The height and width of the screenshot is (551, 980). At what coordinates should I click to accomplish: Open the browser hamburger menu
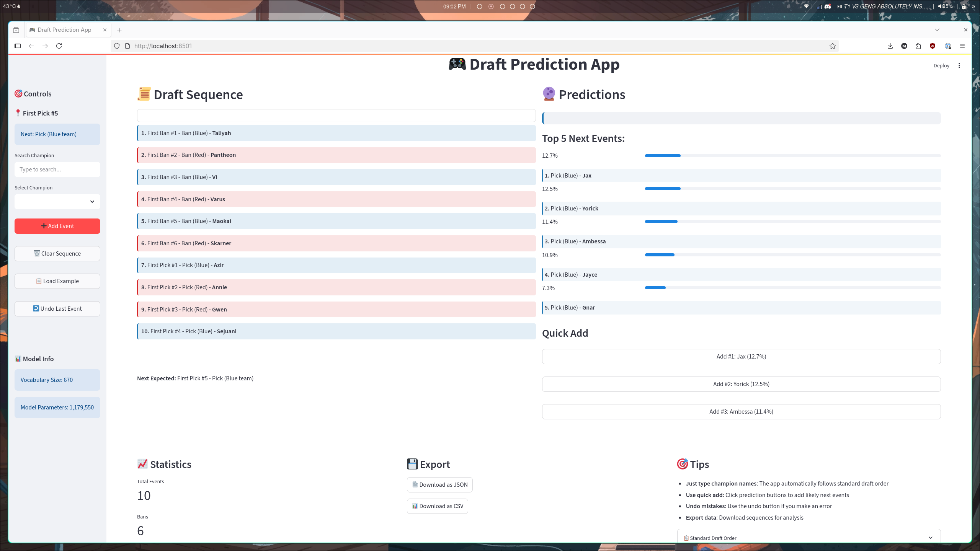click(962, 46)
